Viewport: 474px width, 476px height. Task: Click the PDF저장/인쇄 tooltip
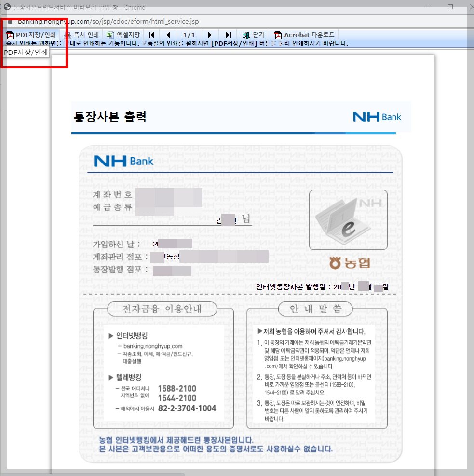tap(26, 53)
